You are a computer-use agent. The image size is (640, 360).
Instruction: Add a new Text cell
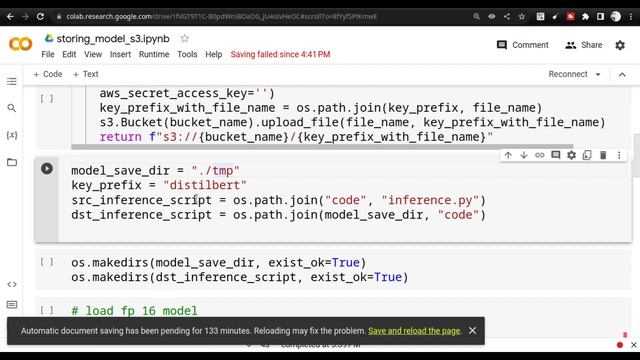point(86,74)
